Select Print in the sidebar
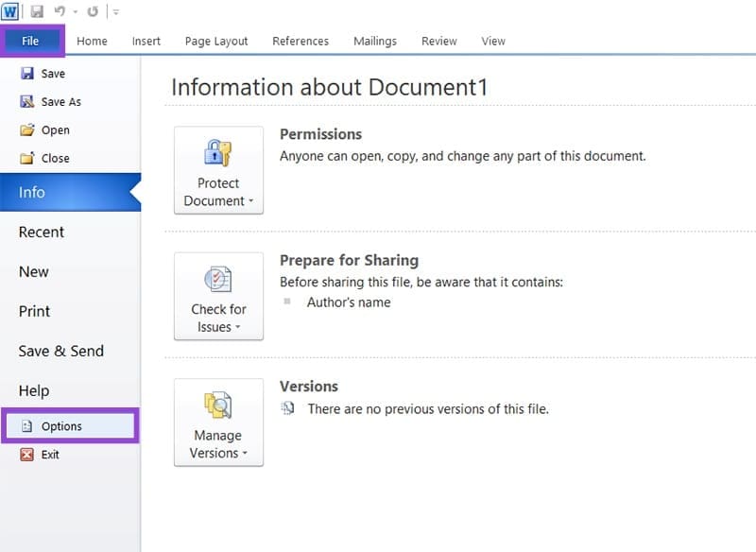This screenshot has width=756, height=552. point(34,311)
